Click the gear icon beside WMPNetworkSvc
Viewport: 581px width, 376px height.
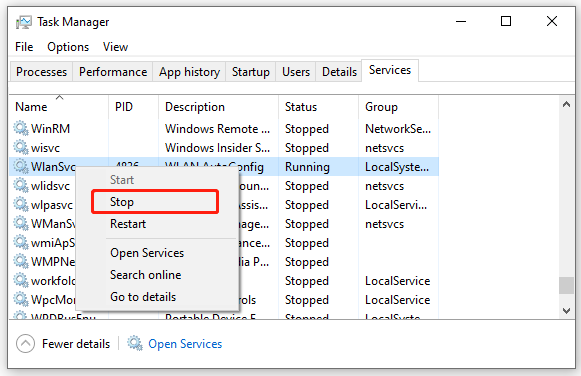tap(21, 262)
